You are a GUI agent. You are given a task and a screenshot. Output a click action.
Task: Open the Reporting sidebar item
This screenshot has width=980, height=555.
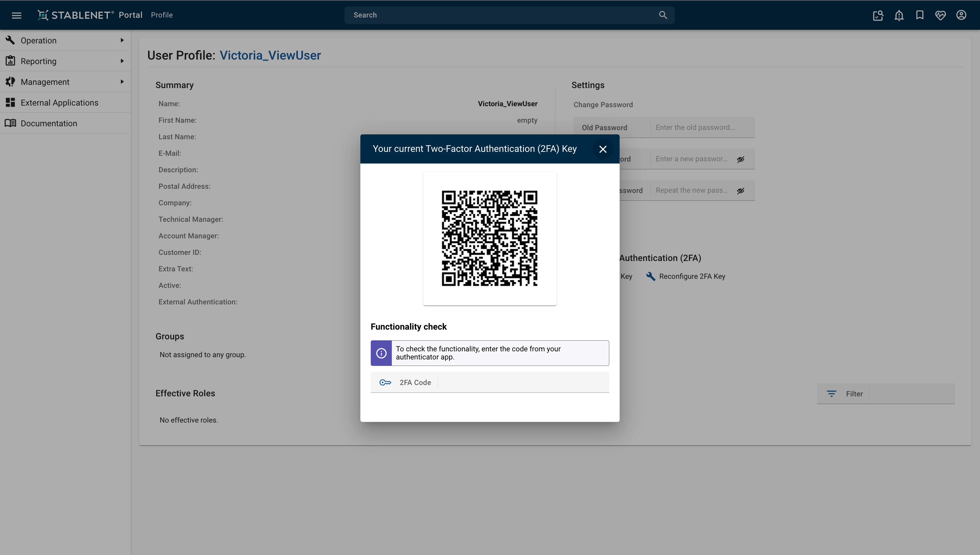pos(65,61)
